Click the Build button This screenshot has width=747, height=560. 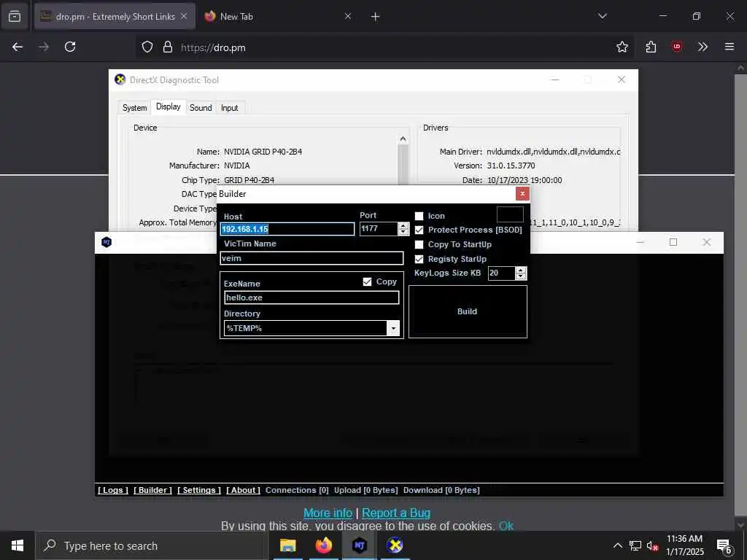tap(468, 311)
